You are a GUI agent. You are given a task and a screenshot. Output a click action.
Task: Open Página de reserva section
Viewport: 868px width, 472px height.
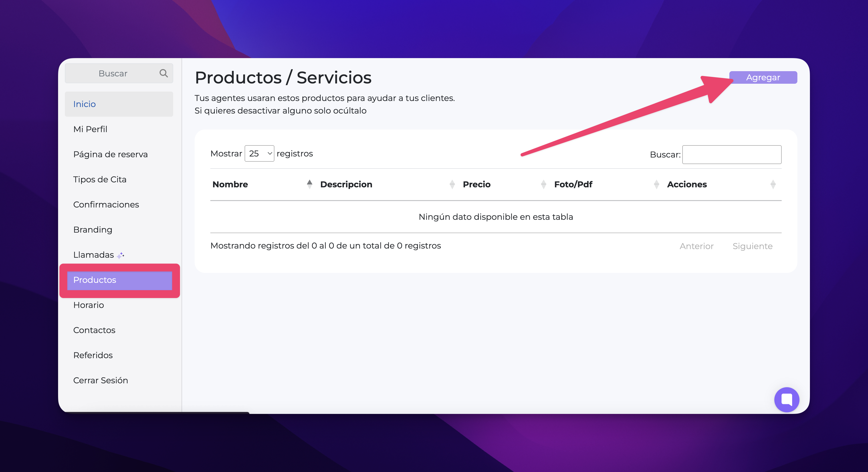click(x=119, y=154)
